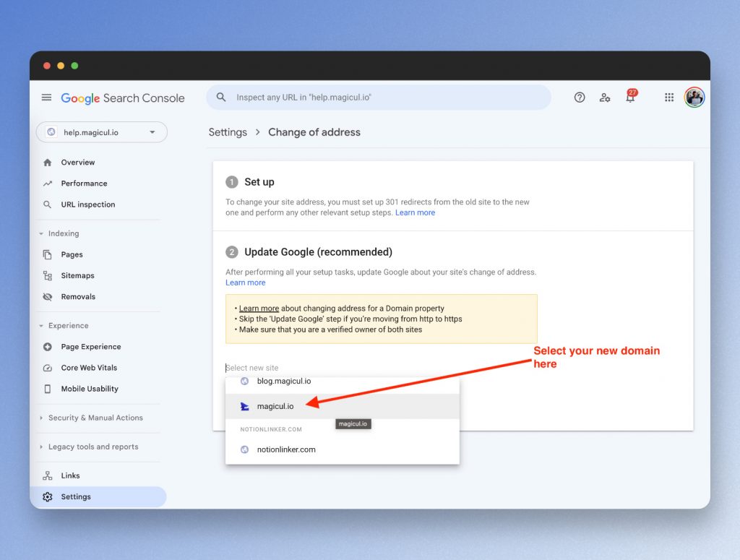Click the Change of address heading

(314, 132)
